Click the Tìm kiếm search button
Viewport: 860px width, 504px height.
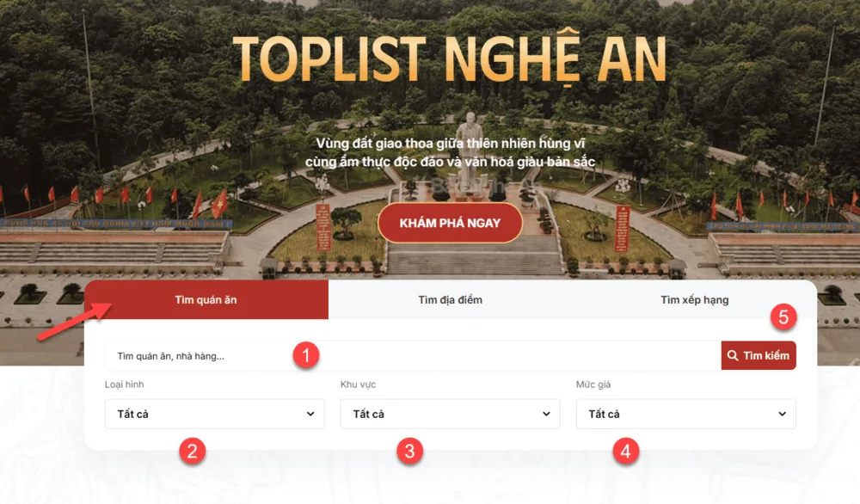click(759, 355)
